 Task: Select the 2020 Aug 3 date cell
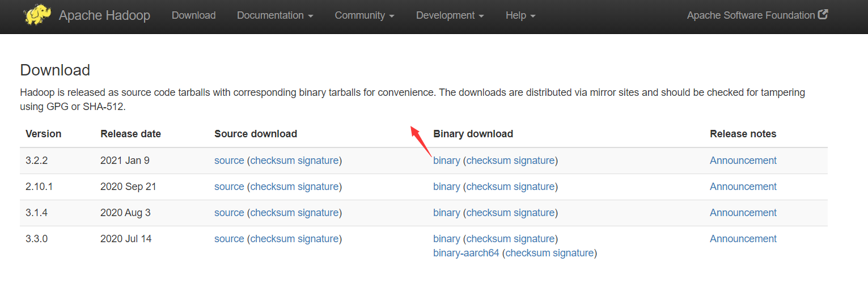pyautogui.click(x=125, y=213)
